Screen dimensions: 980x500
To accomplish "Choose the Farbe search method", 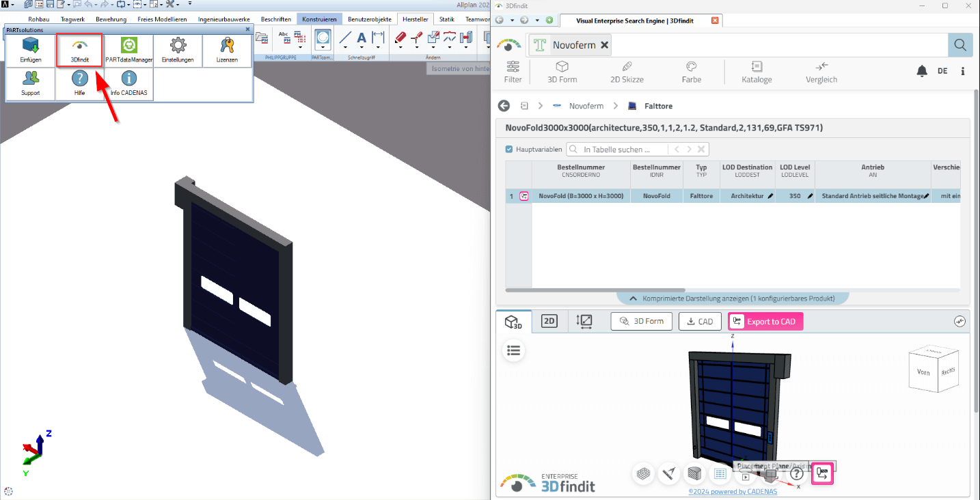I will pyautogui.click(x=691, y=72).
